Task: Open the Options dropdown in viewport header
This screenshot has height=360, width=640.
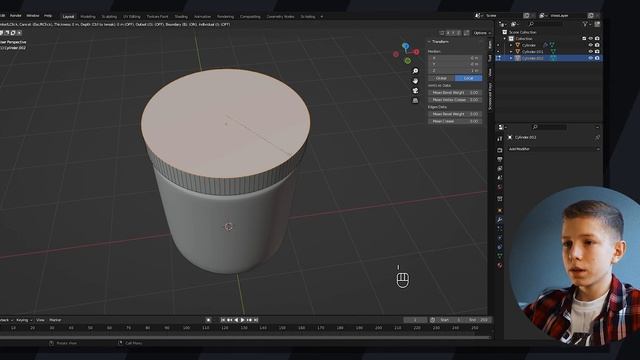Action: pyautogui.click(x=482, y=33)
